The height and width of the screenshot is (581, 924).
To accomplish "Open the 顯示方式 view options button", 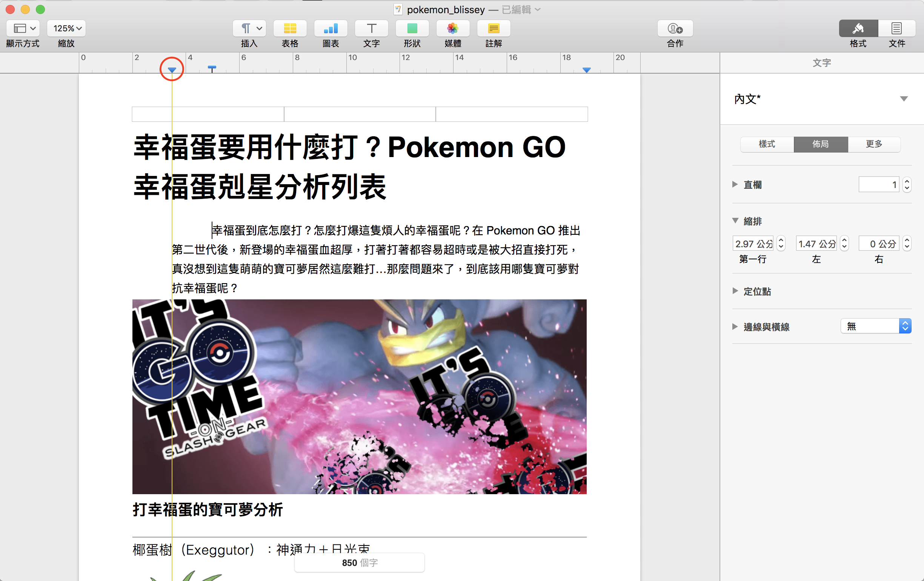I will [23, 28].
